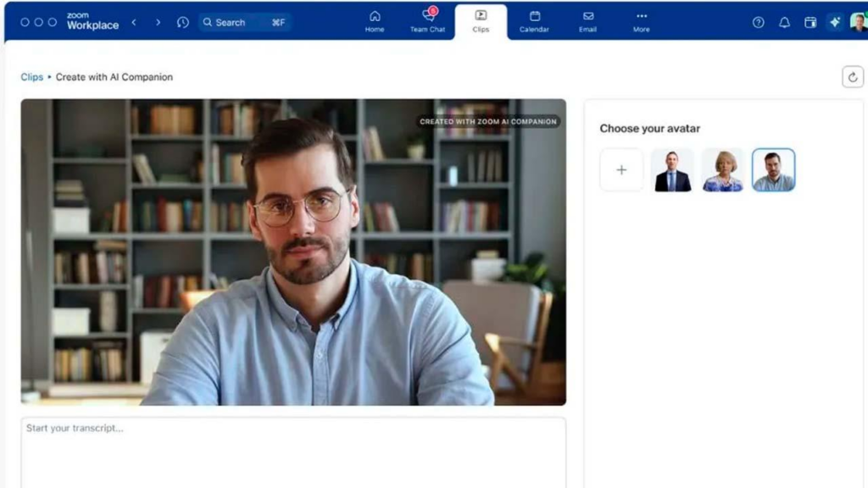Open the history clock icon

coord(182,23)
